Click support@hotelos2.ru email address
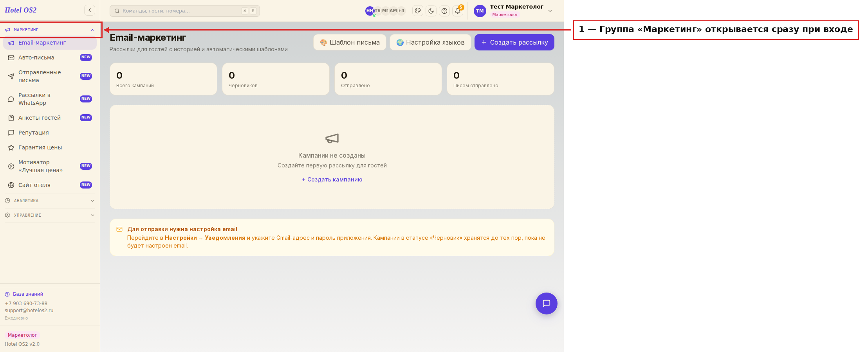This screenshot has height=352, width=868. tap(29, 311)
